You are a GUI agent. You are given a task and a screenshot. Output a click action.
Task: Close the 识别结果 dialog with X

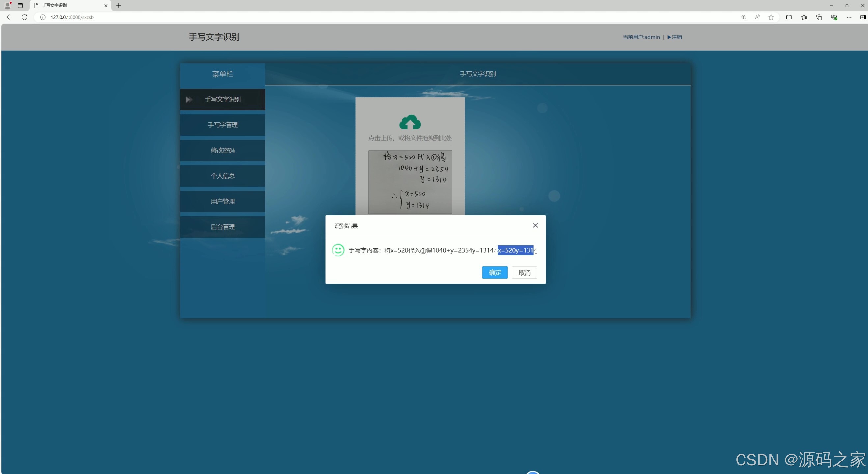535,225
